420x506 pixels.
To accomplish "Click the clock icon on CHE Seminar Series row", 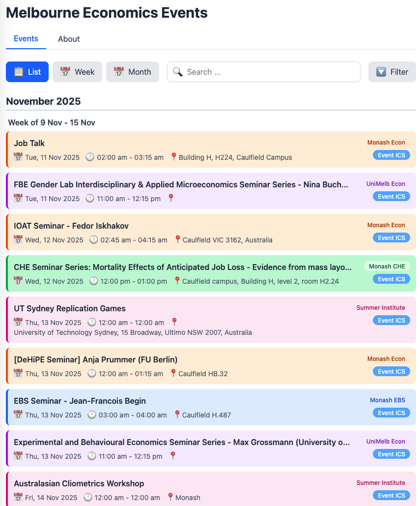I will click(x=93, y=281).
